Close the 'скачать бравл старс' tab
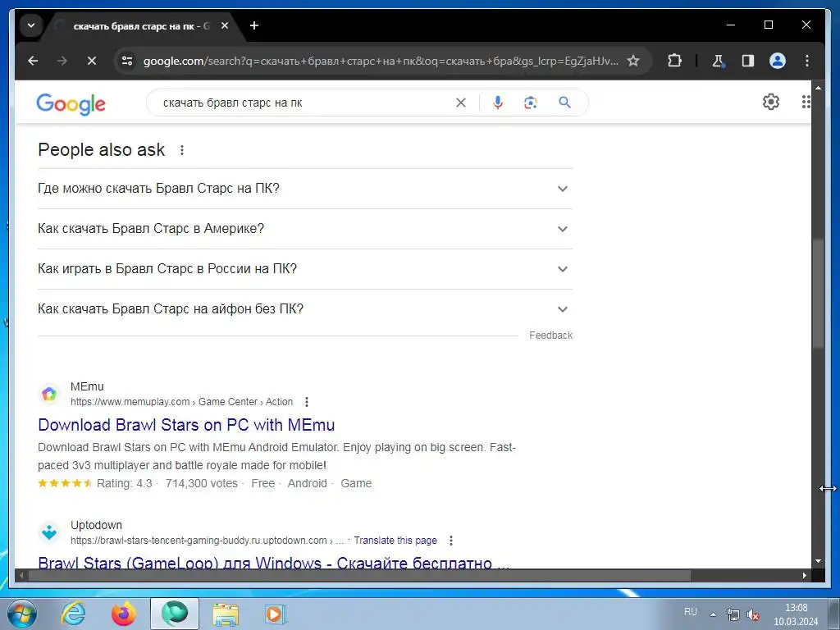Image resolution: width=840 pixels, height=630 pixels. 225,25
